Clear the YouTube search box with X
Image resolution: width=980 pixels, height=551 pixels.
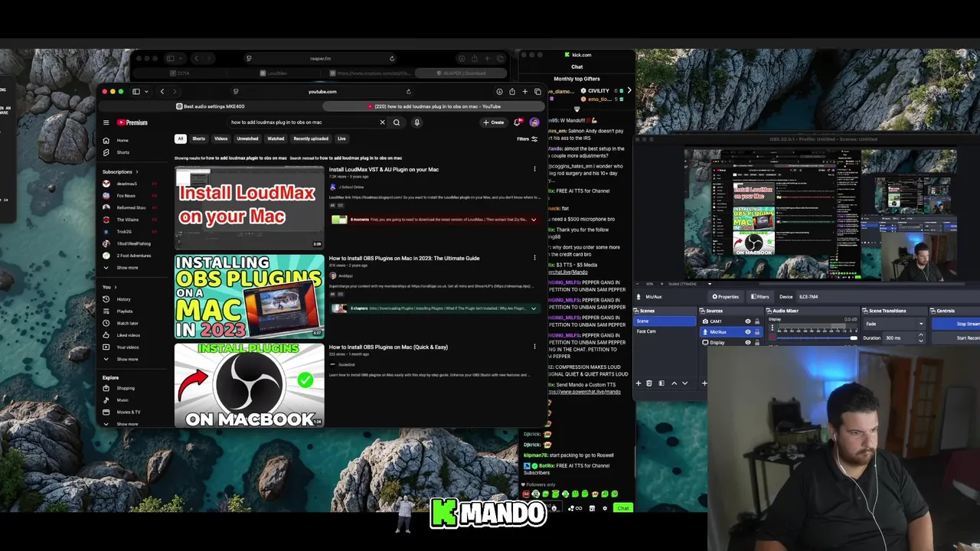[x=382, y=122]
